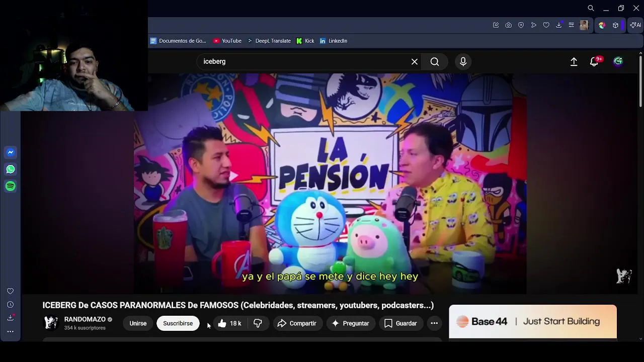Click the RANDOMAZO channel avatar
Image resolution: width=644 pixels, height=362 pixels.
tap(51, 323)
